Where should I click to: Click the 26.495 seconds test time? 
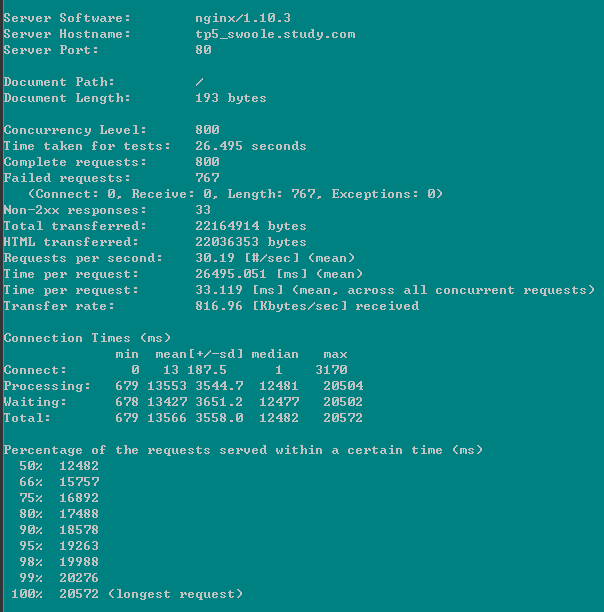pos(251,146)
